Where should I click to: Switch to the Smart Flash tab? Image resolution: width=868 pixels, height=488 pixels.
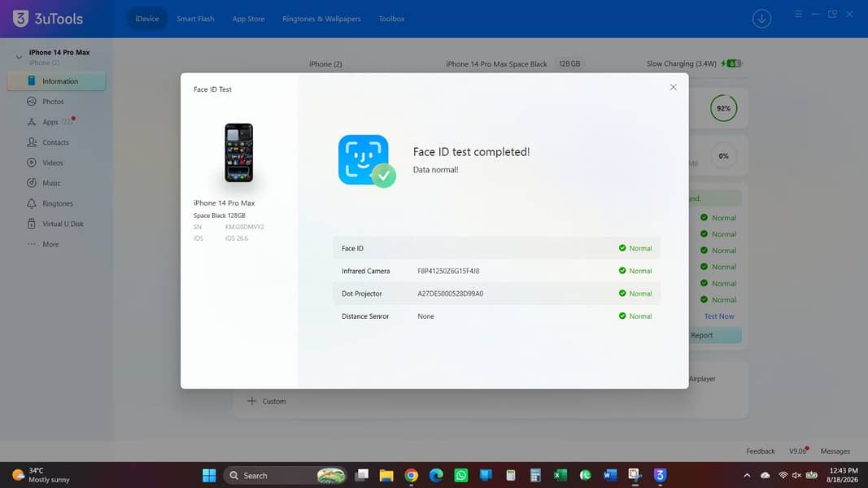[195, 19]
